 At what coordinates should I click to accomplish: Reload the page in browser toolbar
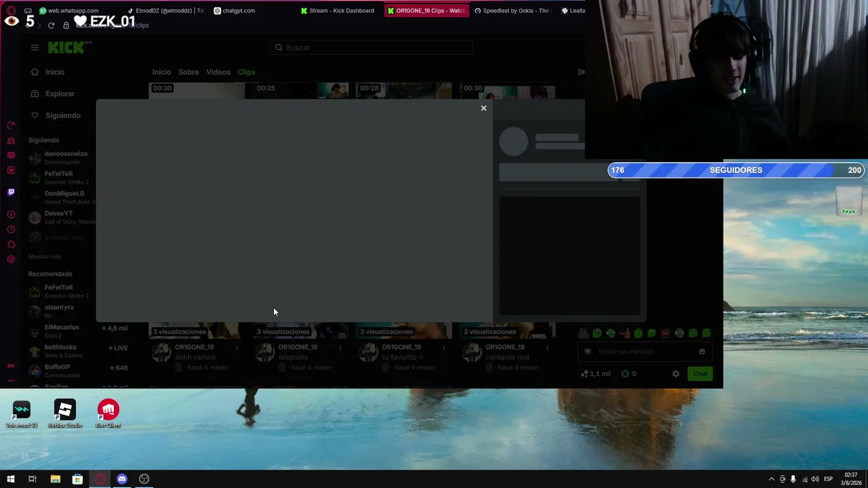pyautogui.click(x=51, y=25)
